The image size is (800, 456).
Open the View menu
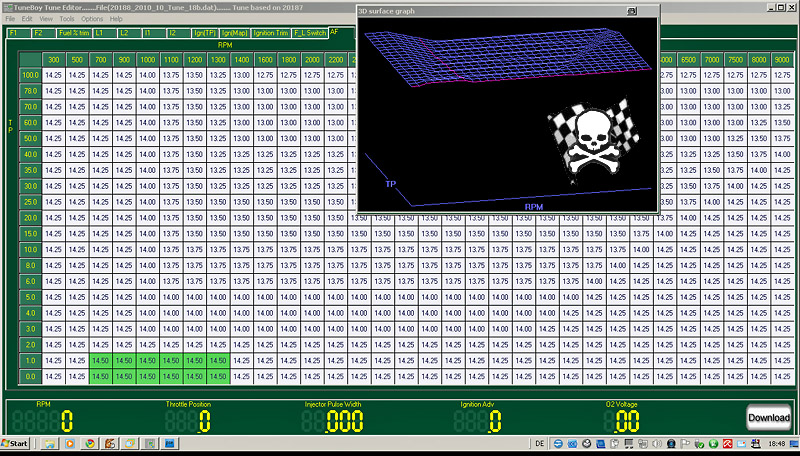[46, 19]
